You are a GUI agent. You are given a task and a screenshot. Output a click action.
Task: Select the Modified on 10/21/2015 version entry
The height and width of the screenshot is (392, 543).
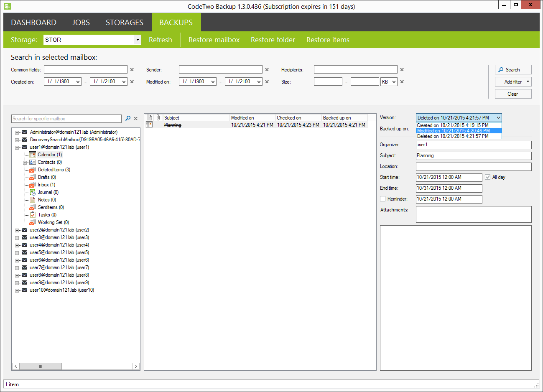tap(459, 131)
